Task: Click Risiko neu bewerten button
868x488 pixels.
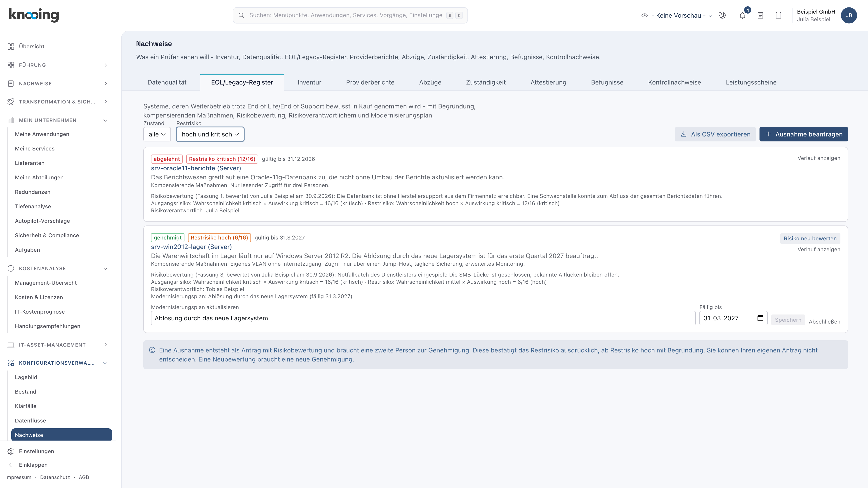Action: click(x=810, y=238)
